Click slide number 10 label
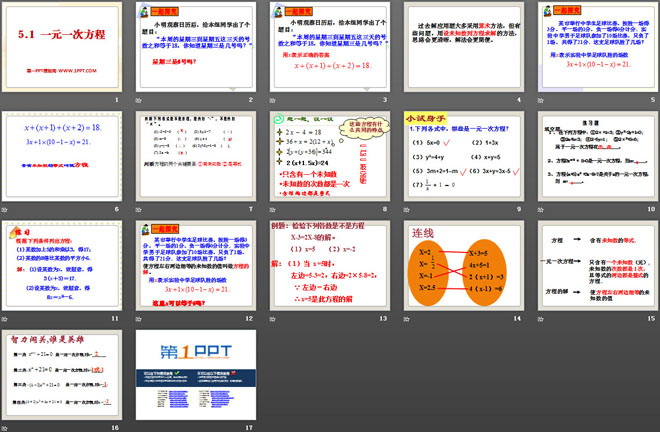Viewport: 660px width, 432px height. tap(651, 209)
